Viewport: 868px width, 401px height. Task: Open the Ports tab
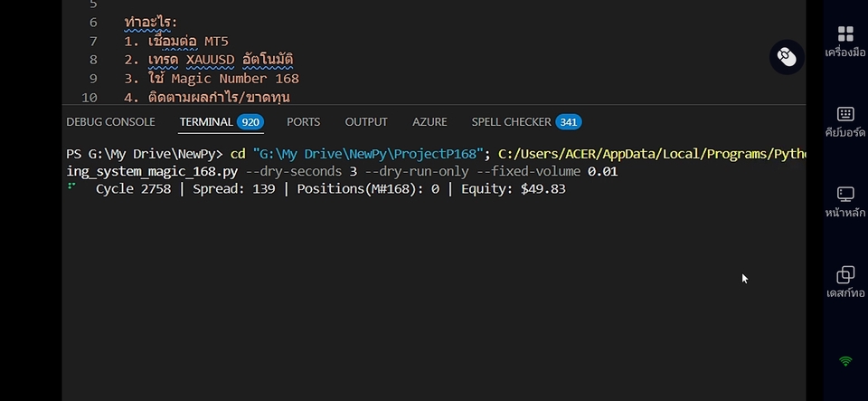click(303, 121)
